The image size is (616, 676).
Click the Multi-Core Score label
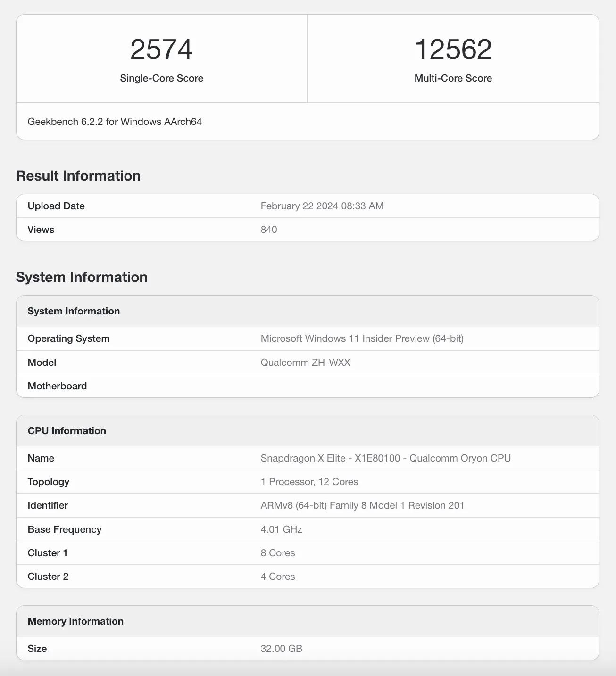coord(453,78)
